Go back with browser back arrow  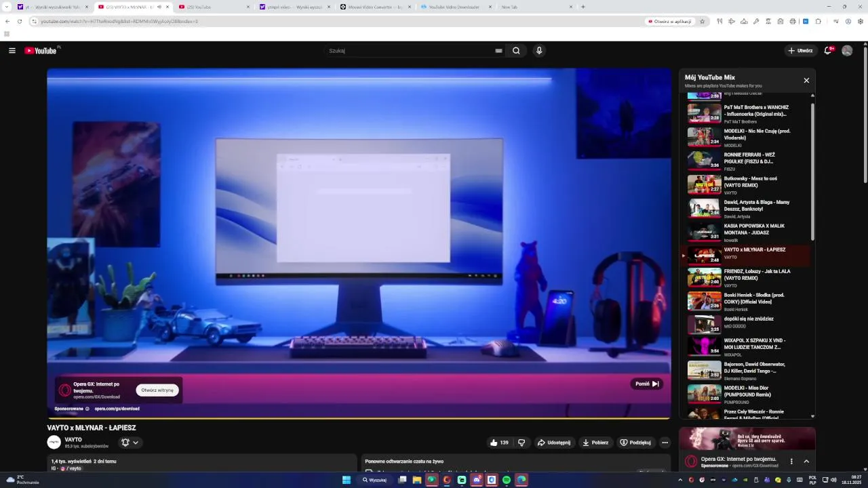[7, 21]
